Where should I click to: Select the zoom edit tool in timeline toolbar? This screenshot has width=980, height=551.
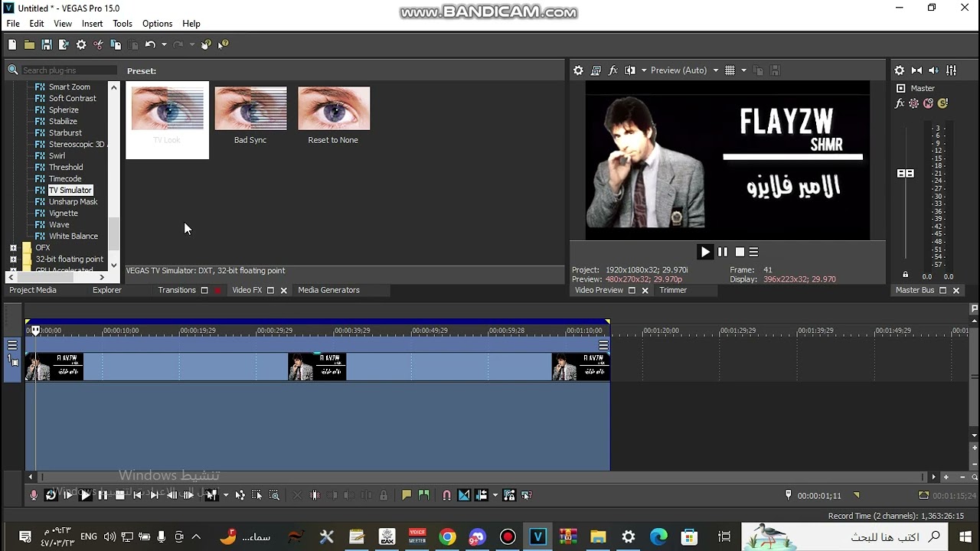[274, 495]
